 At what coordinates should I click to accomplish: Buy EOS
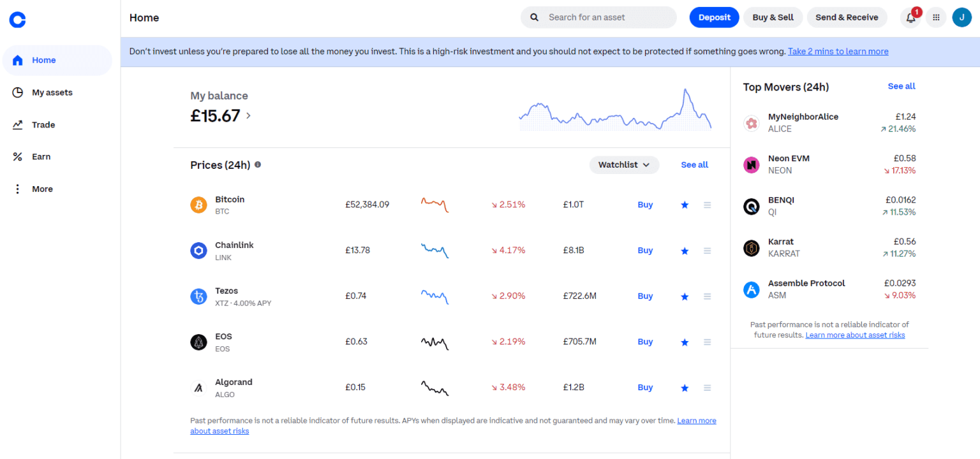645,342
